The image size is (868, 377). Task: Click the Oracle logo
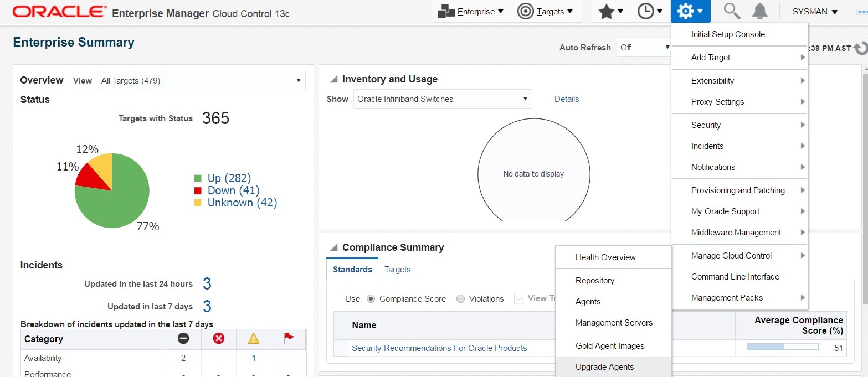59,12
